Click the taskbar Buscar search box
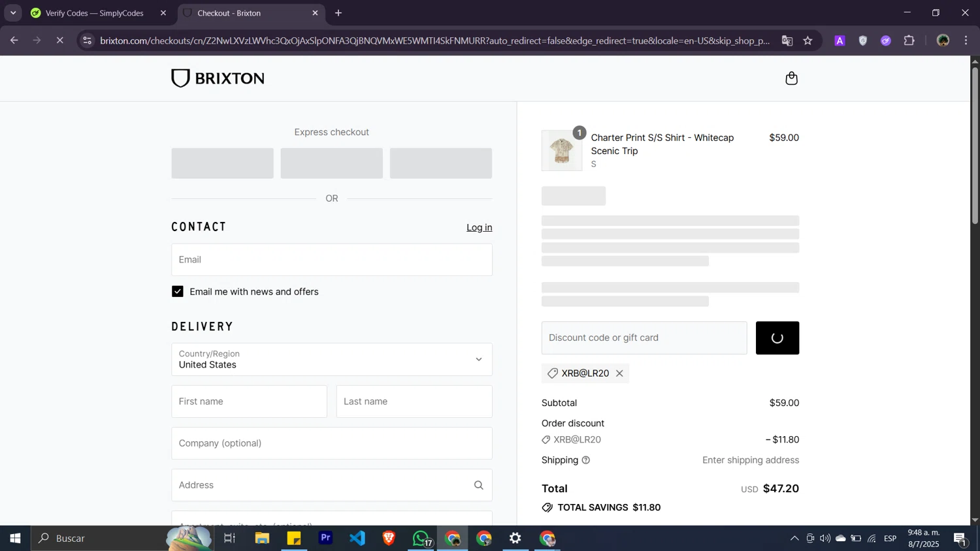The image size is (980, 551). coord(122,539)
